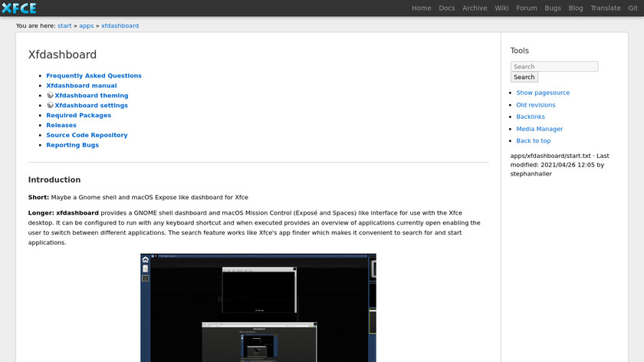Open Docs in top navigation
644x362 pixels.
point(446,8)
